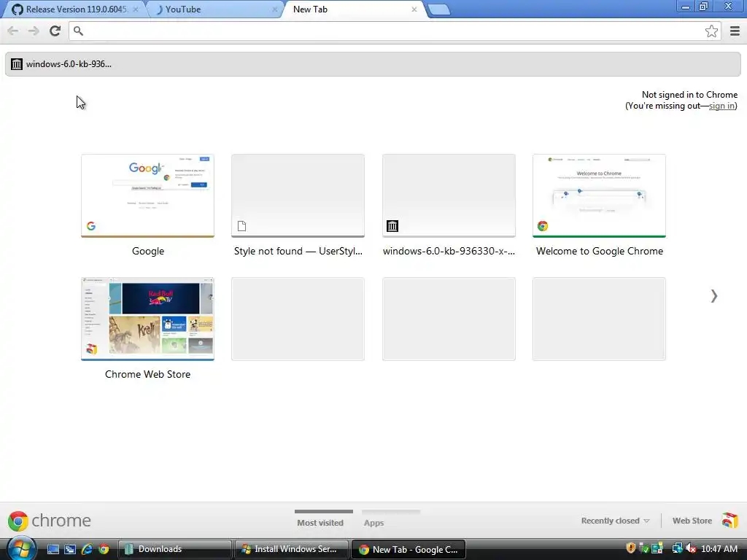Click the Not signed in to Chrome text
Image resolution: width=747 pixels, height=560 pixels.
(x=689, y=95)
